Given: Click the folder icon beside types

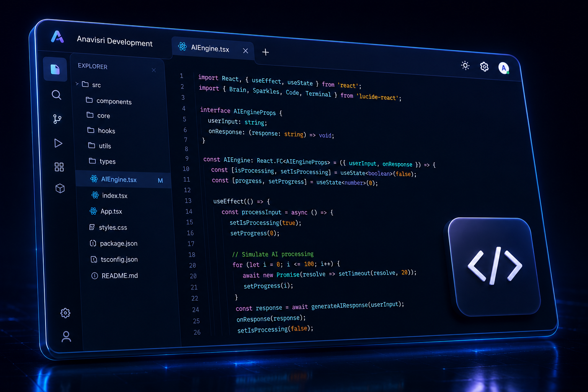Looking at the screenshot, I should pos(92,161).
